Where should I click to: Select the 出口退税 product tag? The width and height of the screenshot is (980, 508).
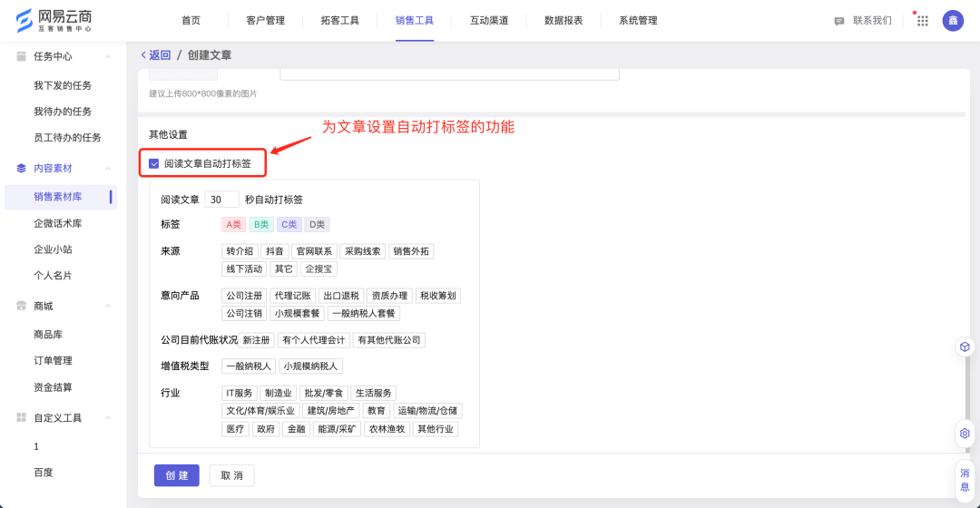click(x=341, y=296)
